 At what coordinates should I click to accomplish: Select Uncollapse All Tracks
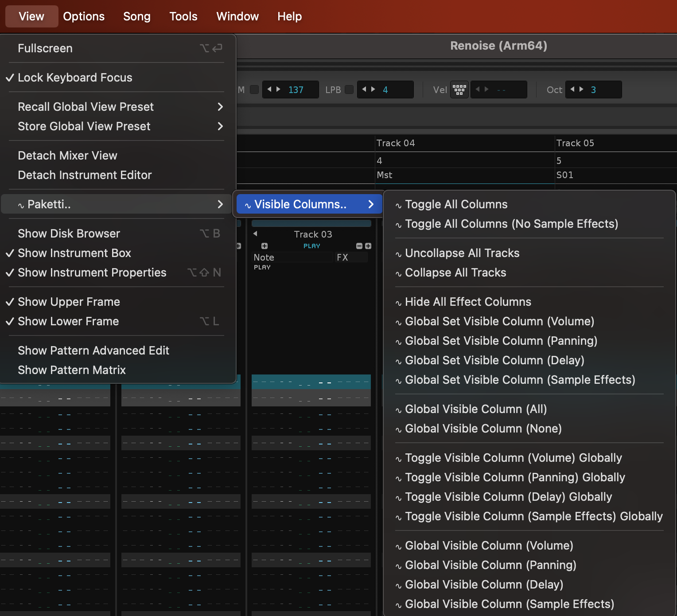529,253
